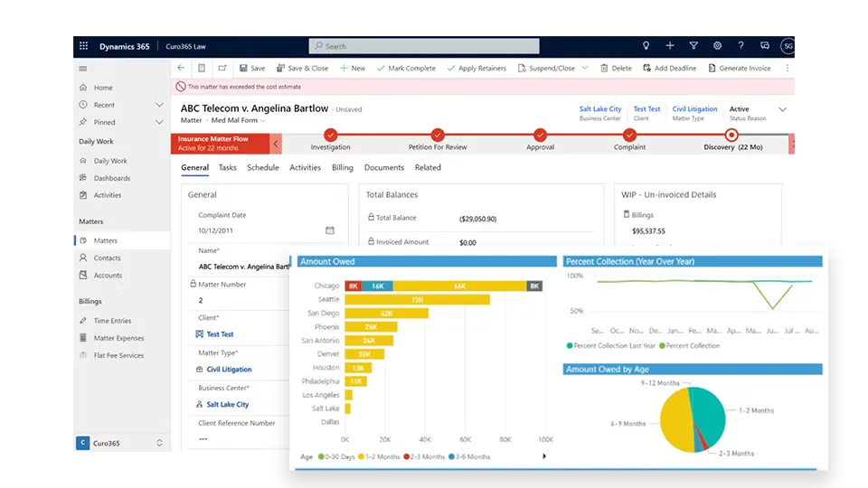868x488 pixels.
Task: Click the lightbulb assistant icon in header
Action: click(x=646, y=46)
